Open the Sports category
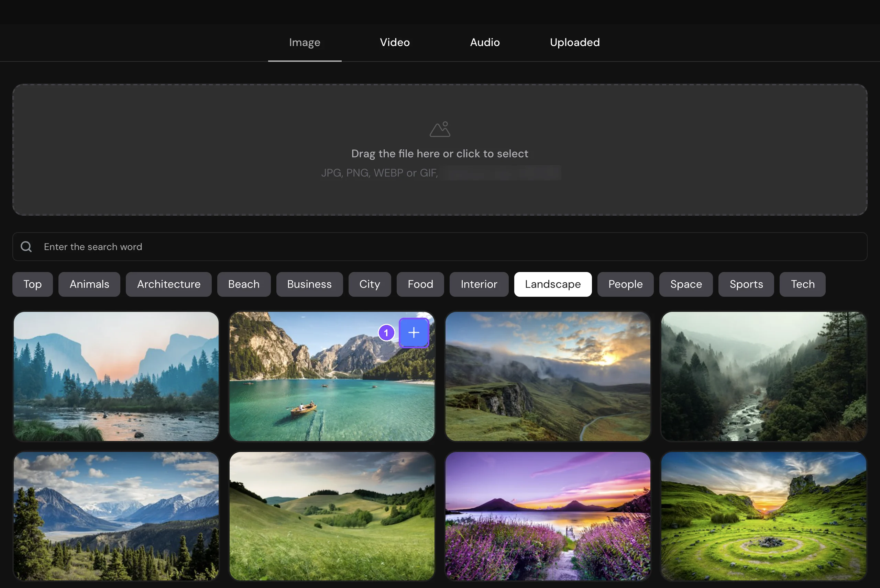Image resolution: width=880 pixels, height=588 pixels. 746,284
